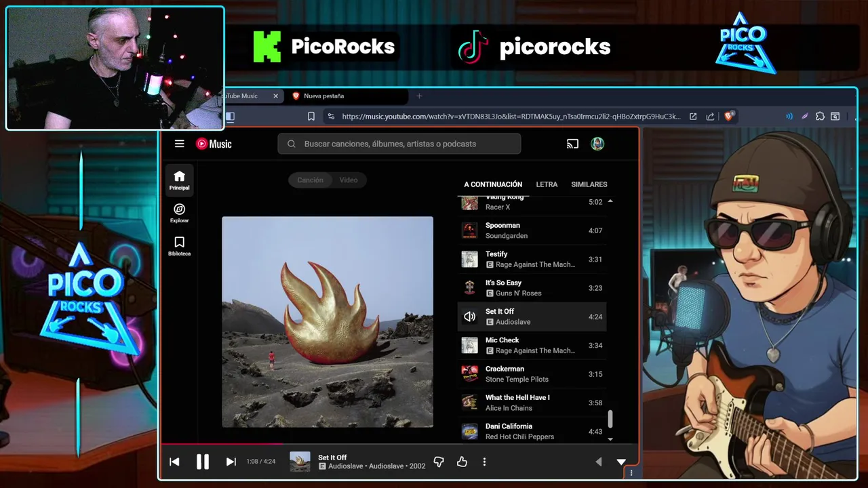Switch to the Nueva pestaña tab

(346, 96)
